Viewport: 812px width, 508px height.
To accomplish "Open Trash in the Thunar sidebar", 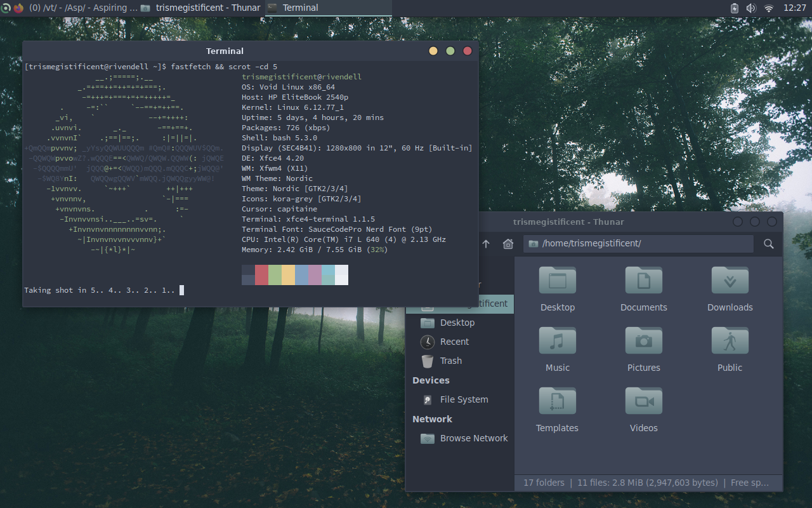I will [460, 361].
